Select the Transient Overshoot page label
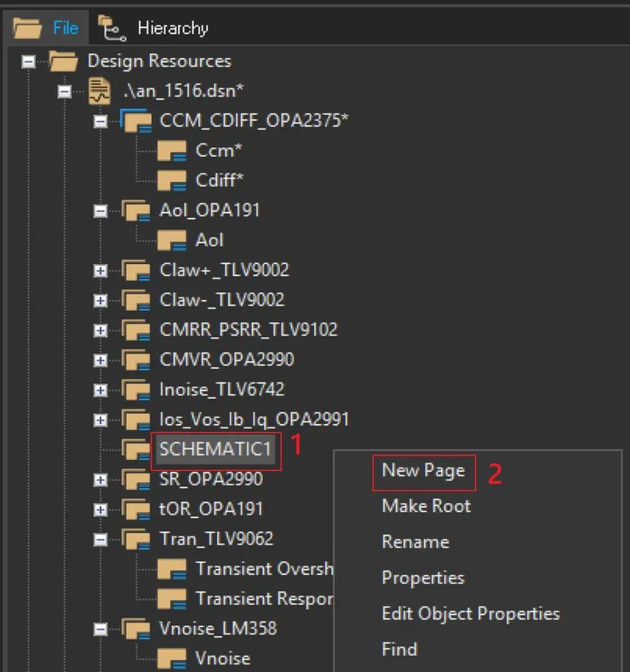This screenshot has height=672, width=630. click(x=264, y=569)
